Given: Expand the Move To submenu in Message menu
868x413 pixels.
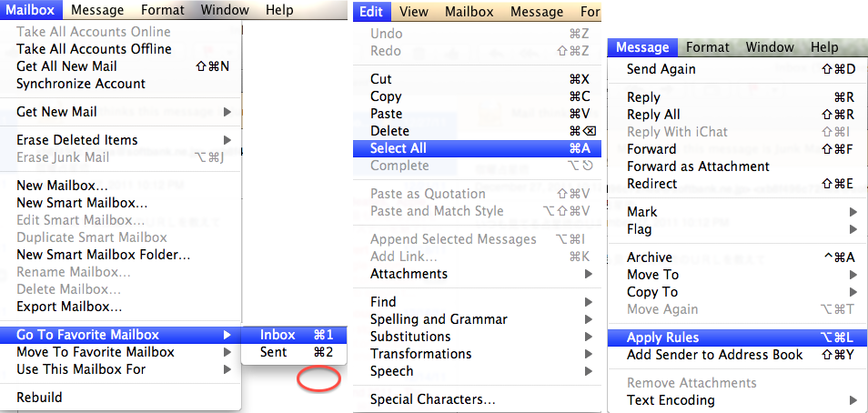Looking at the screenshot, I should (737, 275).
